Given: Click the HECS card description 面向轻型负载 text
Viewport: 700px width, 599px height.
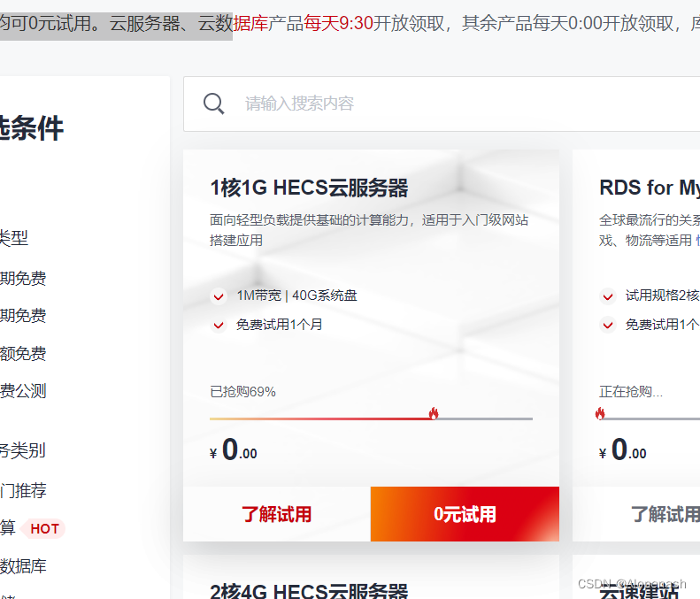Looking at the screenshot, I should [x=369, y=230].
